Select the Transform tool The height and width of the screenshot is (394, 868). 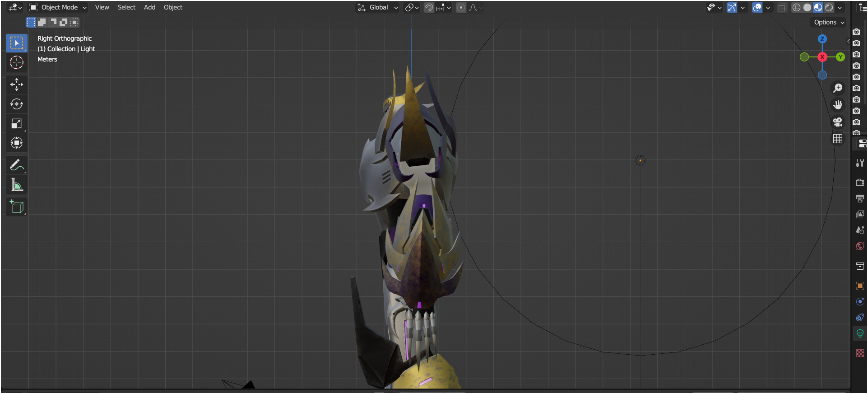[17, 143]
